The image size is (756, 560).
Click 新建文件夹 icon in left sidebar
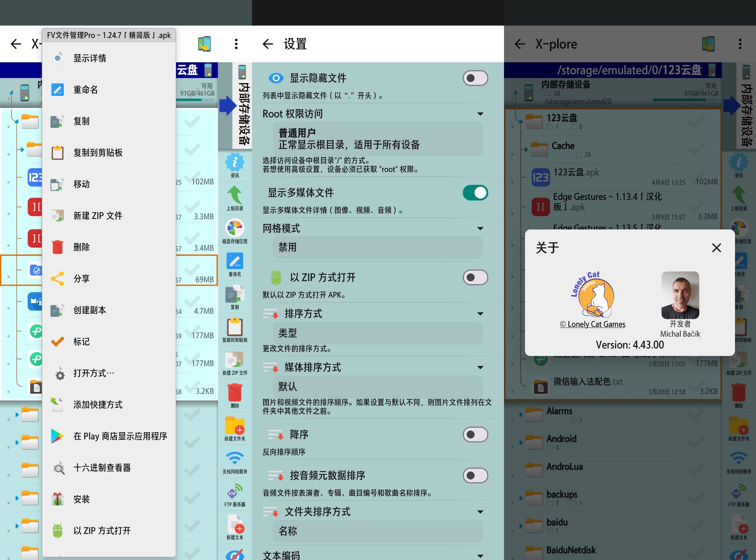click(x=235, y=429)
